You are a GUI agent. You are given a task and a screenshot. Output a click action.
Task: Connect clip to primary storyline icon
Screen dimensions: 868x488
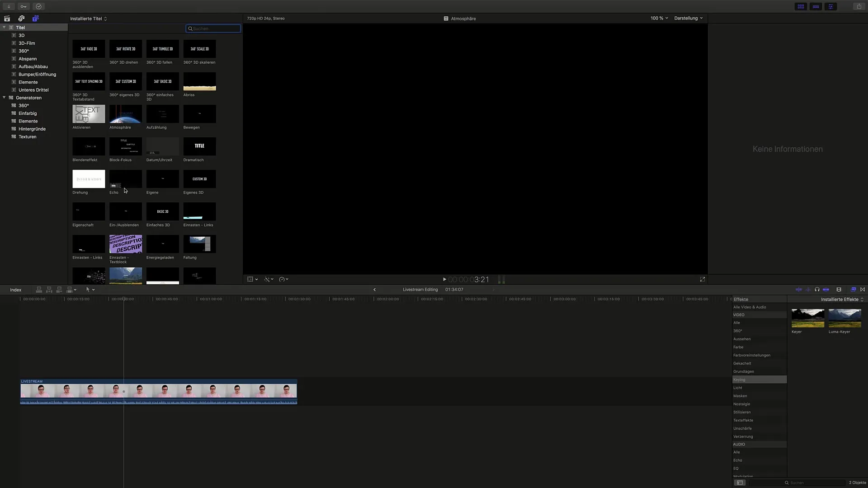click(39, 290)
